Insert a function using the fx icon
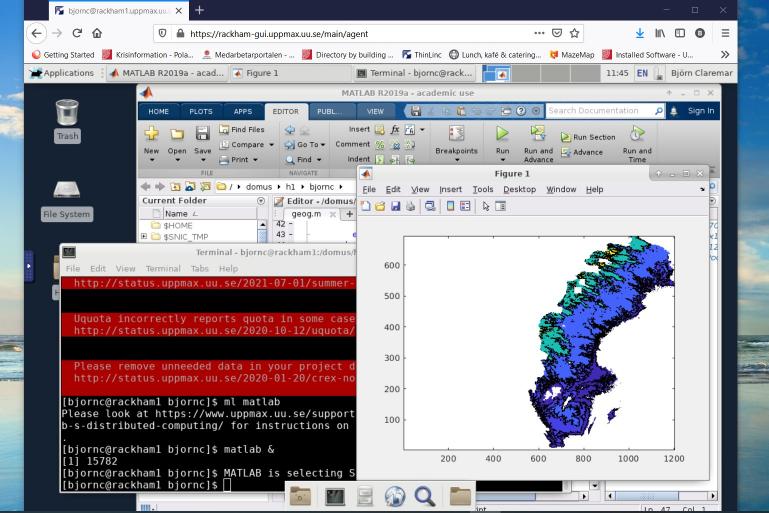Image resolution: width=769 pixels, height=513 pixels. click(395, 129)
